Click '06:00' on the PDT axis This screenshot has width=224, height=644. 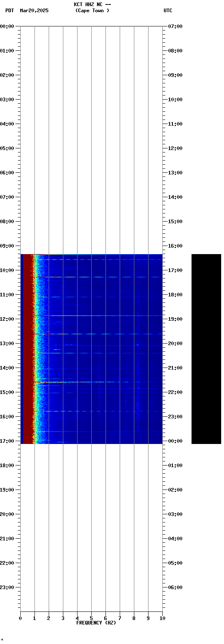[x=7, y=173]
